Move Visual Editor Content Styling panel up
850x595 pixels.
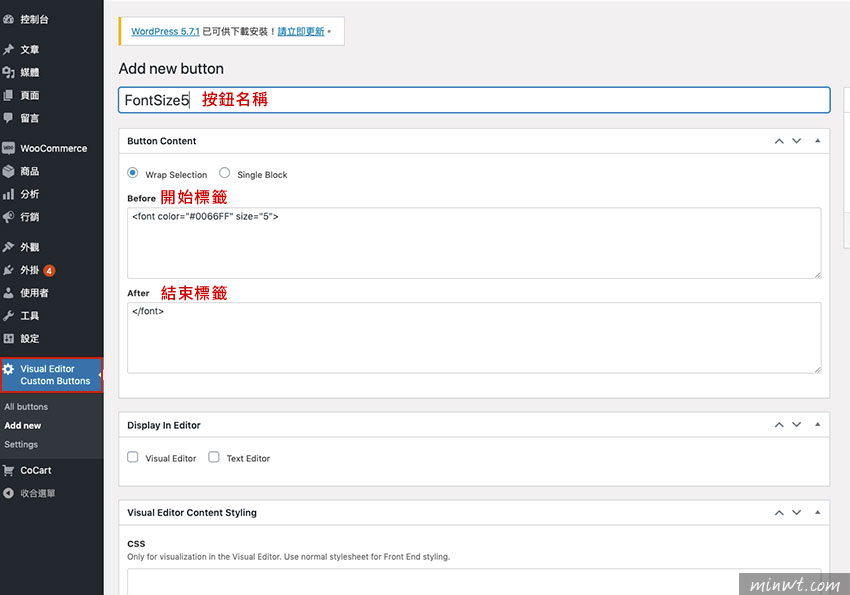(x=779, y=512)
